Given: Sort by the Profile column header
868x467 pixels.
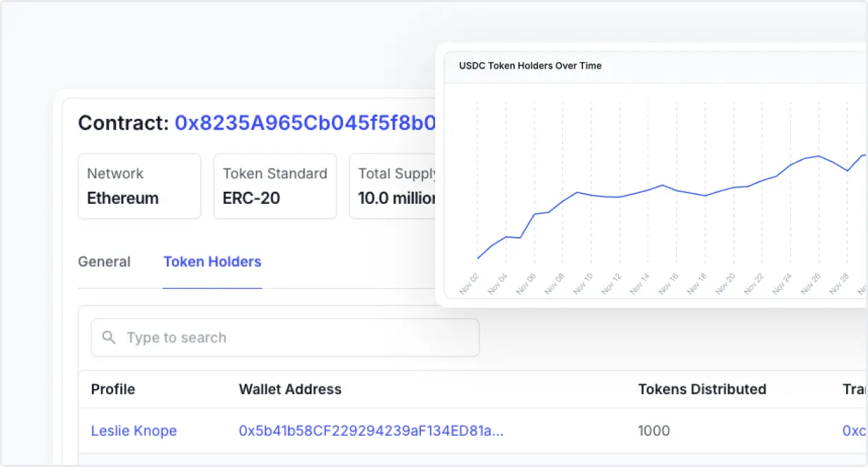Looking at the screenshot, I should click(113, 389).
